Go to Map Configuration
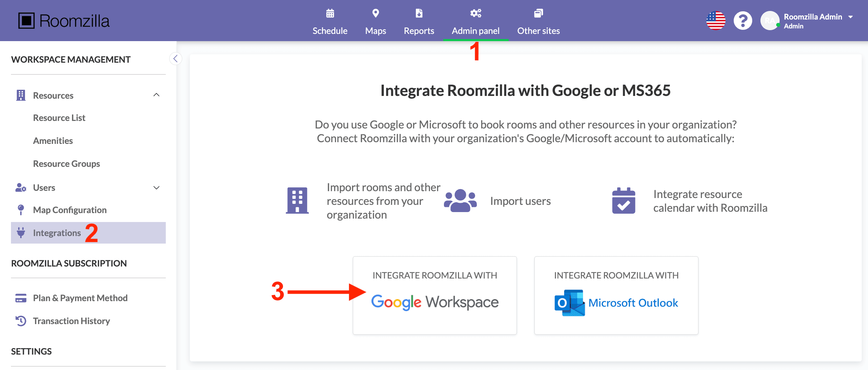The height and width of the screenshot is (370, 868). [x=70, y=210]
